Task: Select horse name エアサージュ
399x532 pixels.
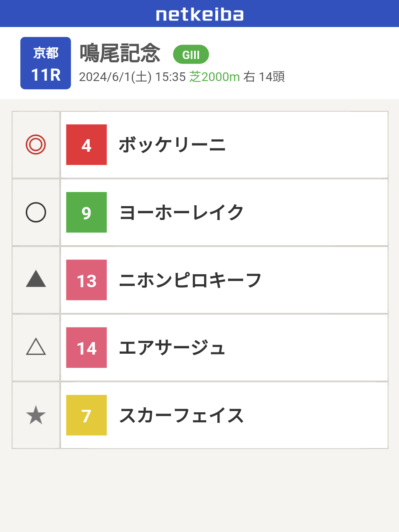Action: [x=172, y=348]
